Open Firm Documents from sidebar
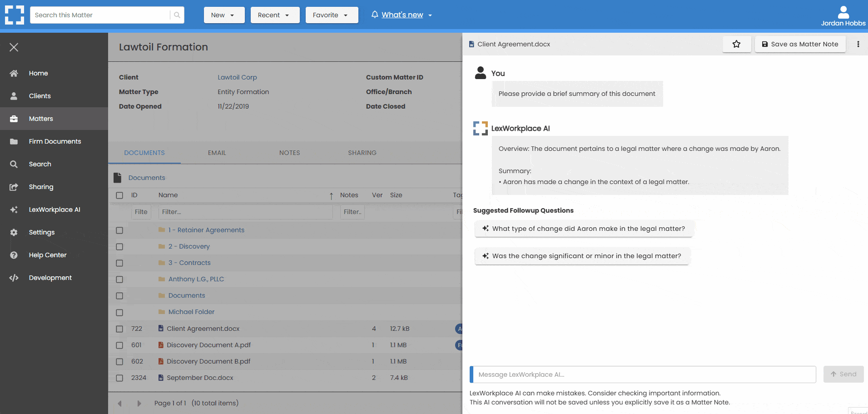The height and width of the screenshot is (414, 868). (x=55, y=141)
